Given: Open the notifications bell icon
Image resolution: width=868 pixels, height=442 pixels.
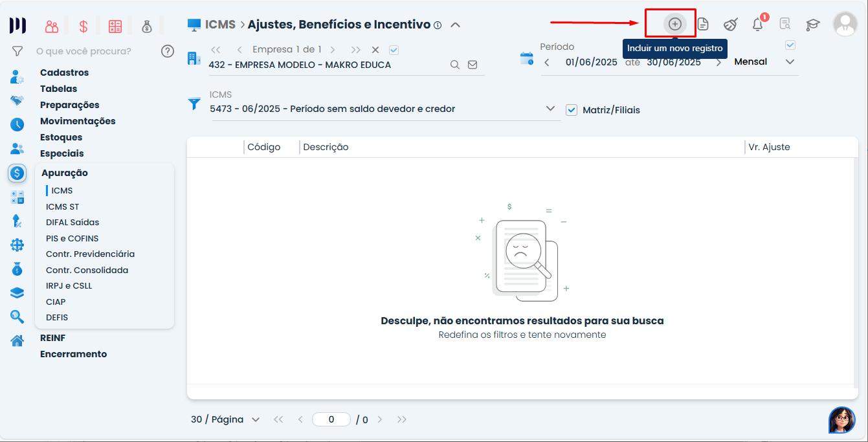Looking at the screenshot, I should pos(757,23).
